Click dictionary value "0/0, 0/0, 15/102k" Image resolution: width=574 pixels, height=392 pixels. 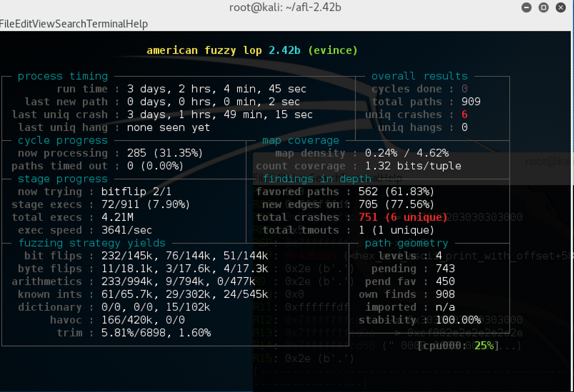(156, 307)
